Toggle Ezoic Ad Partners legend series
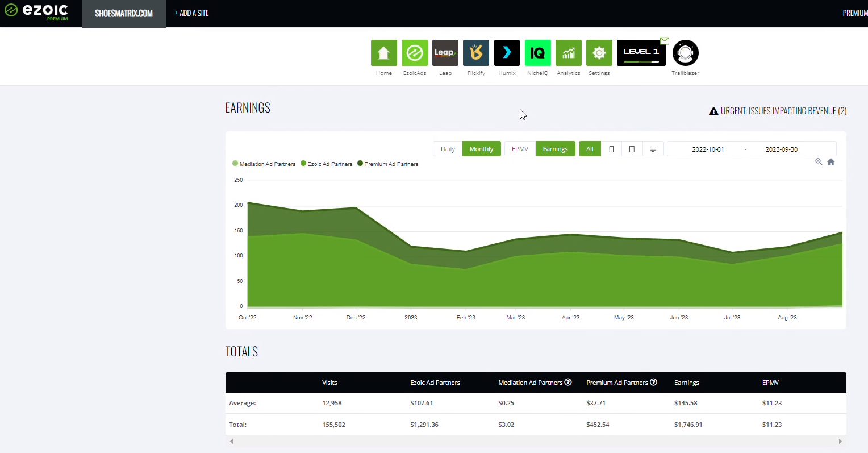The image size is (868, 453). click(x=327, y=164)
